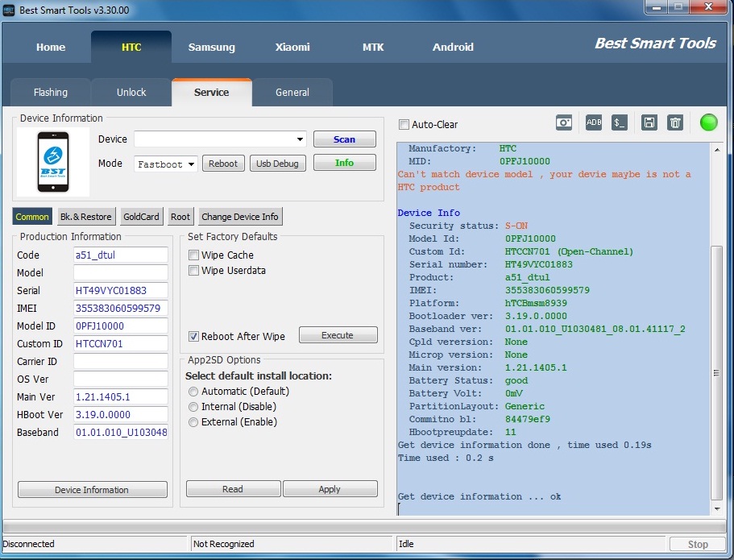Select Automatic (Default) install location
Screen dimensions: 734x560
point(193,392)
